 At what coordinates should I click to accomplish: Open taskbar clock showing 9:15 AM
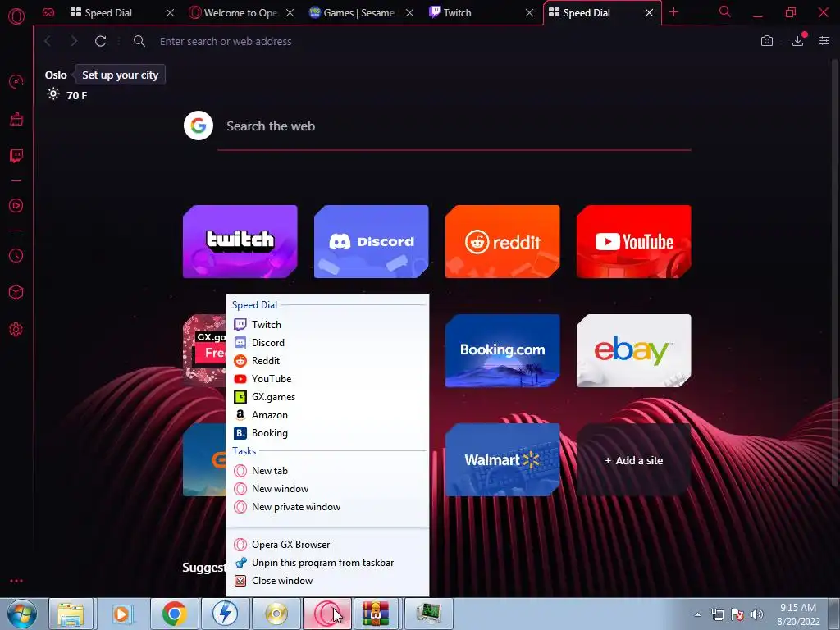[798, 614]
